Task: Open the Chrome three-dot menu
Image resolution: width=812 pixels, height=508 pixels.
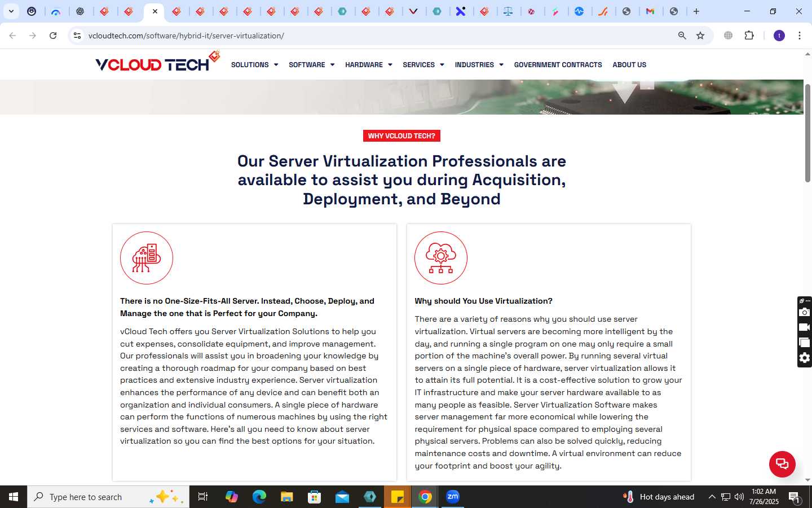Action: click(800, 36)
